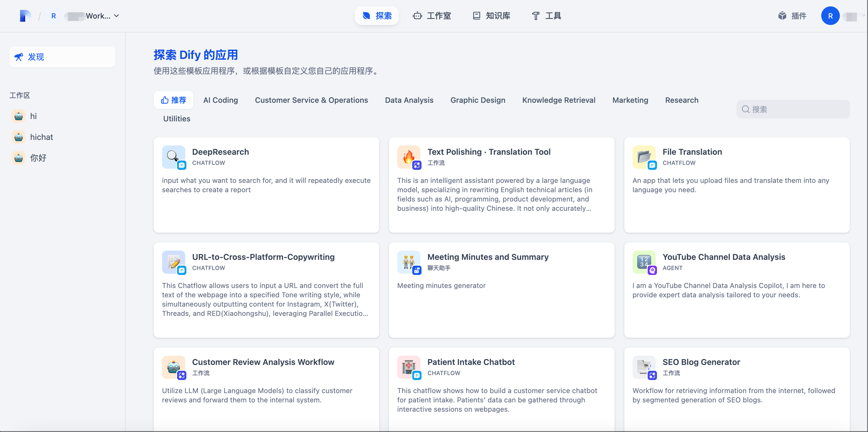Focus the 搜索 search field
Image resolution: width=868 pixels, height=432 pixels.
793,109
